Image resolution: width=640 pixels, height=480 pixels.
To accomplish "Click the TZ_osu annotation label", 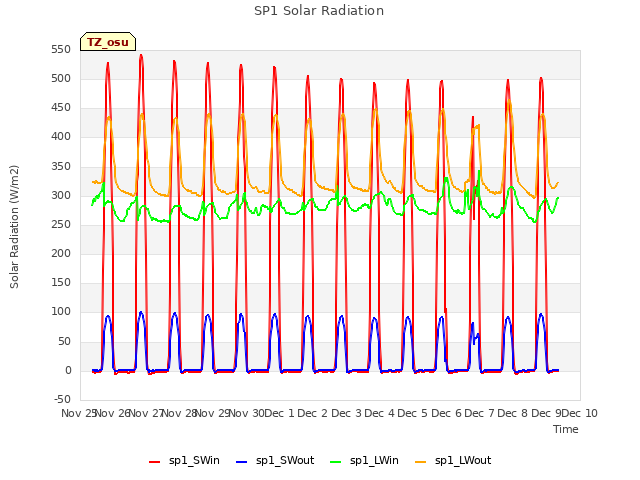I will tap(108, 42).
